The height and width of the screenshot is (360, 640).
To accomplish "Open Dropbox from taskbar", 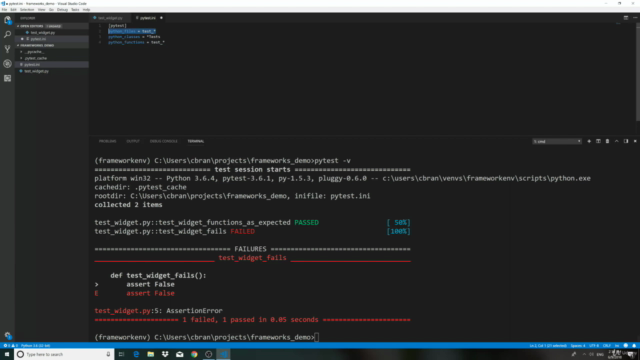I will [x=165, y=354].
